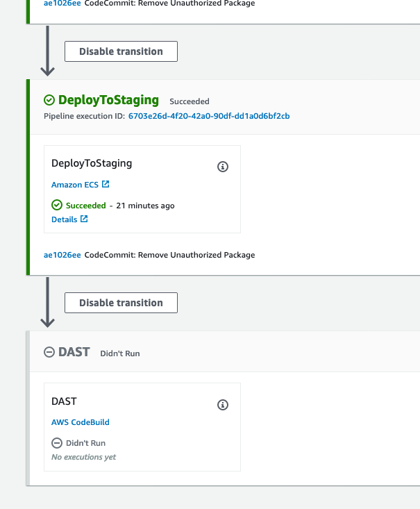
Task: Click green check icon beside Succeeded status
Action: click(x=57, y=205)
